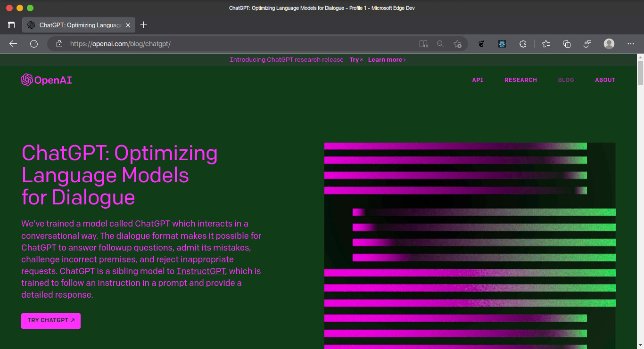Screen dimensions: 644x349
Task: Click the page vertical scrollbar thumb
Action: (x=640, y=73)
